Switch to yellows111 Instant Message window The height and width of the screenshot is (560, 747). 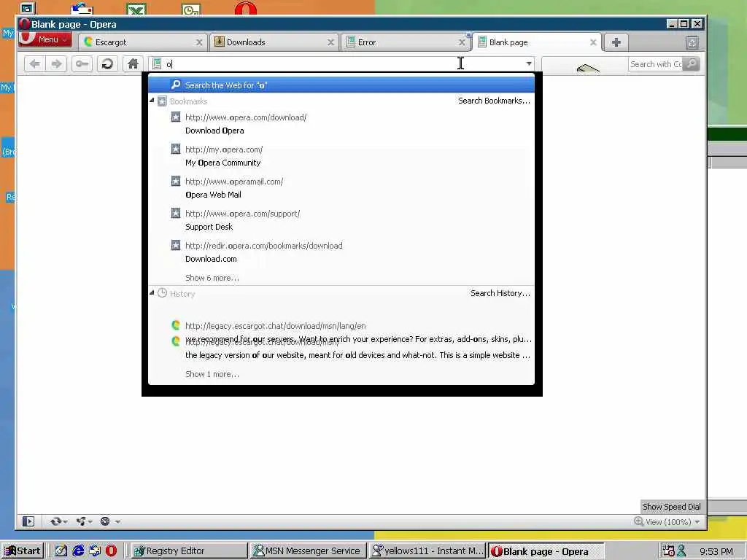point(427,551)
